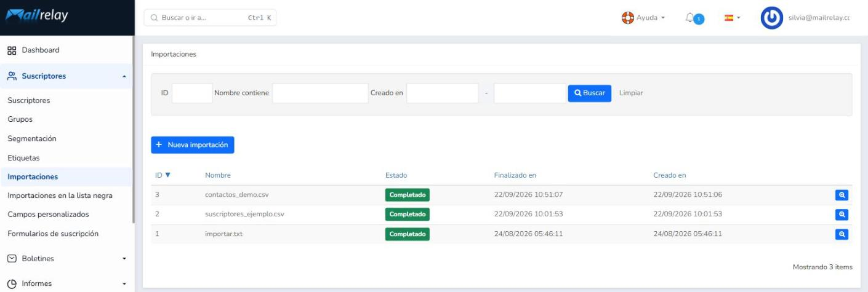Screen dimensions: 868x292
Task: Click the Ayuda lifebuoy icon
Action: pos(628,18)
